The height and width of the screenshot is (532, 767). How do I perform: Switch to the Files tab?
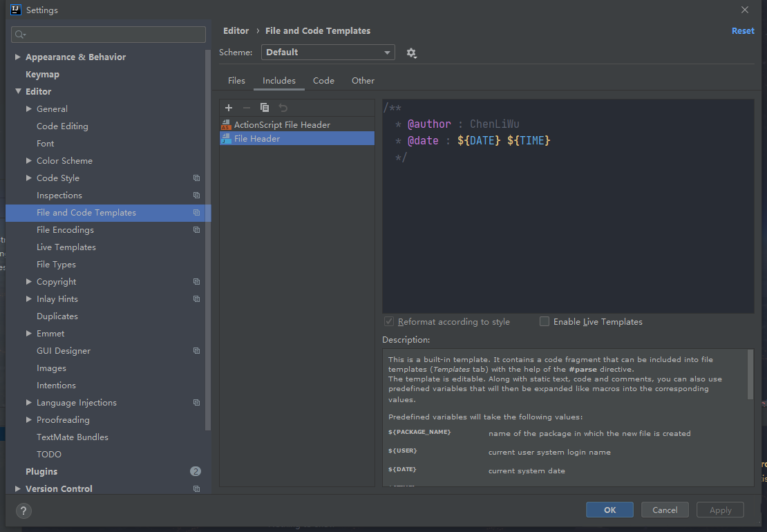coord(236,81)
